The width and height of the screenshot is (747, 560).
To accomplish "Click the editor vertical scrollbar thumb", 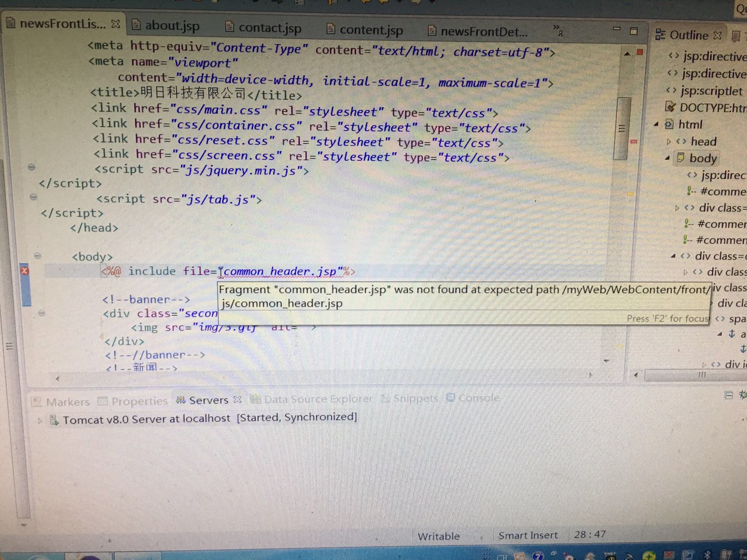I will [x=621, y=128].
